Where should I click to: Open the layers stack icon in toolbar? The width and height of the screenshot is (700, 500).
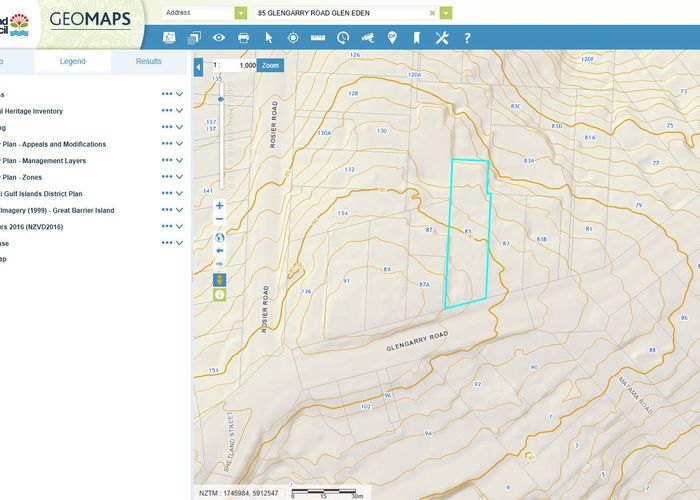coord(194,38)
